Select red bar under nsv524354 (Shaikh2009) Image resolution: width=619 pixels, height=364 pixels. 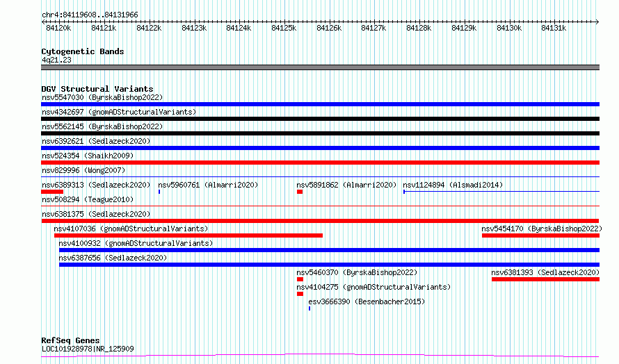pyautogui.click(x=320, y=163)
